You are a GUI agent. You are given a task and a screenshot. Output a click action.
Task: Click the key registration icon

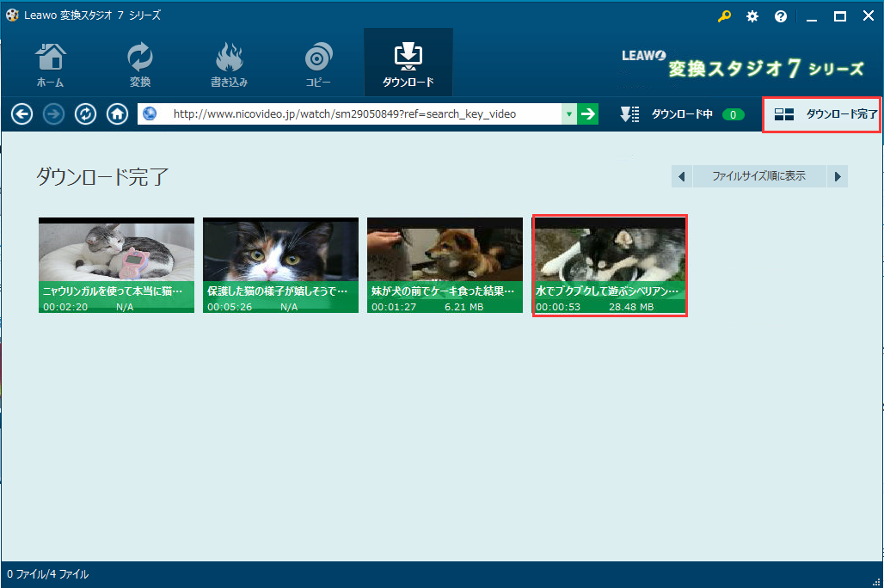click(x=724, y=16)
